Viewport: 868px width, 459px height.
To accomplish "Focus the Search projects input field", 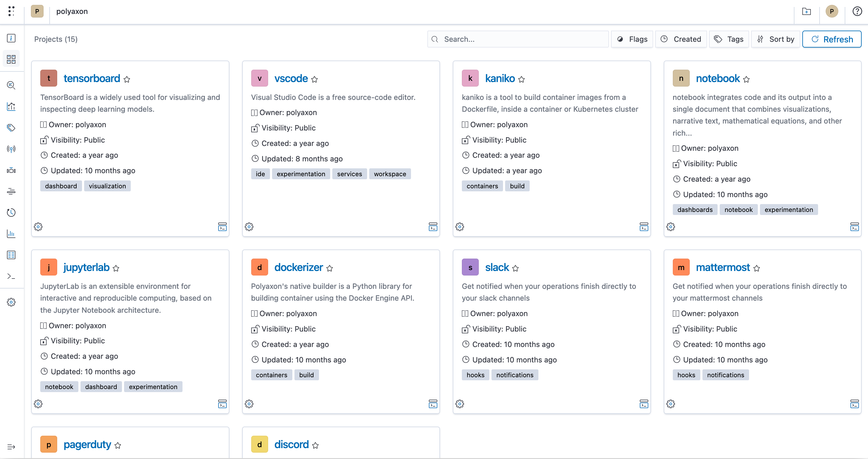I will coord(518,39).
